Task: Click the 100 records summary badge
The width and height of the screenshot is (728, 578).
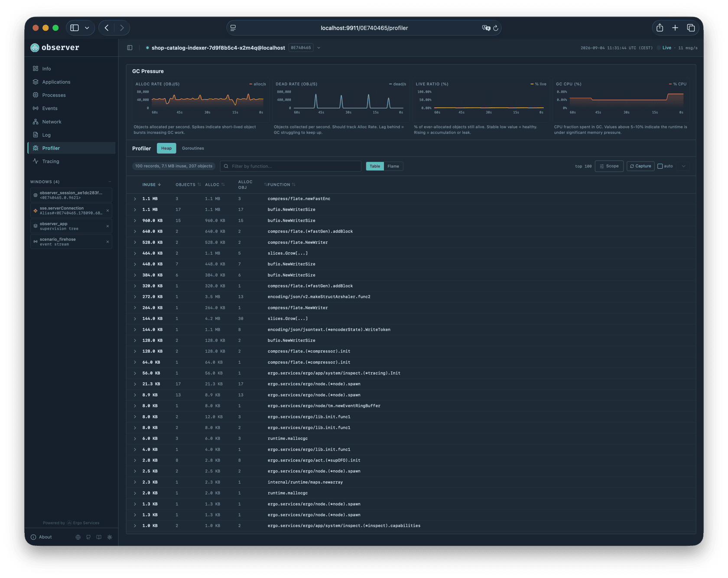Action: coord(174,166)
